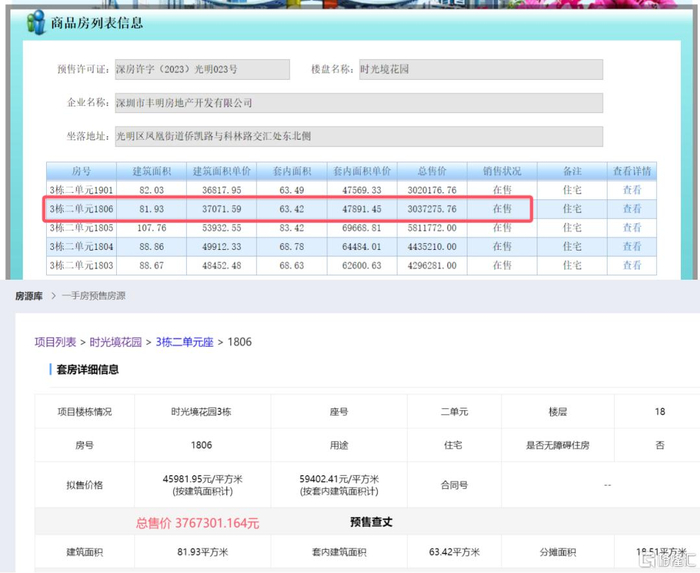This screenshot has height=573, width=700.
Task: Click the 总售价 column header
Action: 437,171
